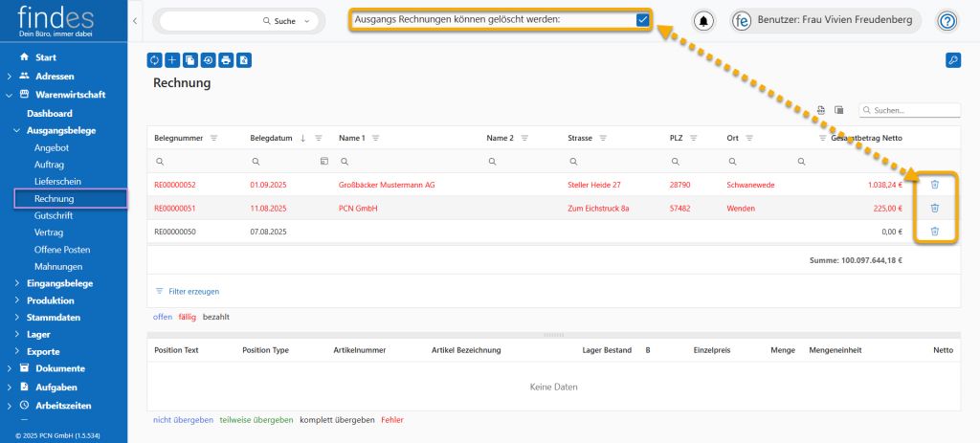Viewport: 980px width, 443px height.
Task: Open the Belegnummer column filter
Action: (x=214, y=139)
